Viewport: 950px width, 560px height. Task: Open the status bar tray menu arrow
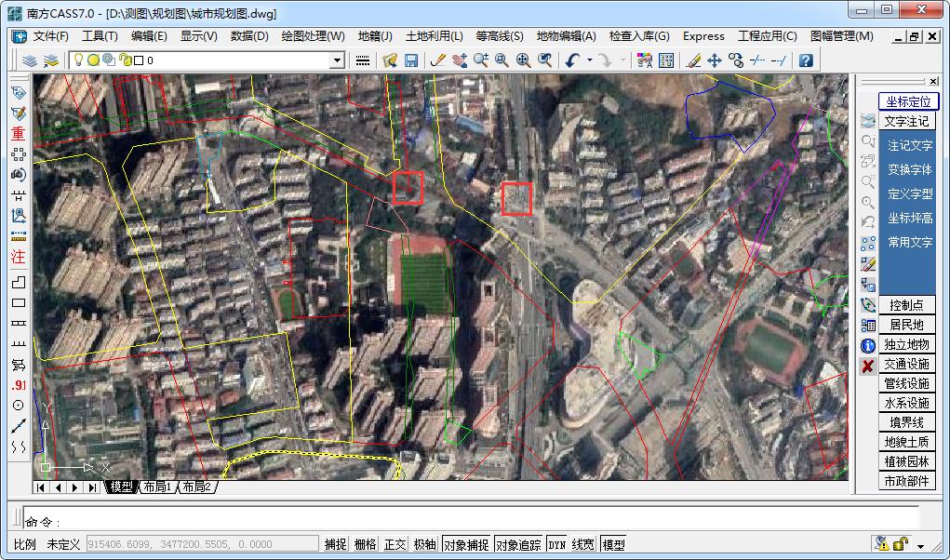click(920, 546)
